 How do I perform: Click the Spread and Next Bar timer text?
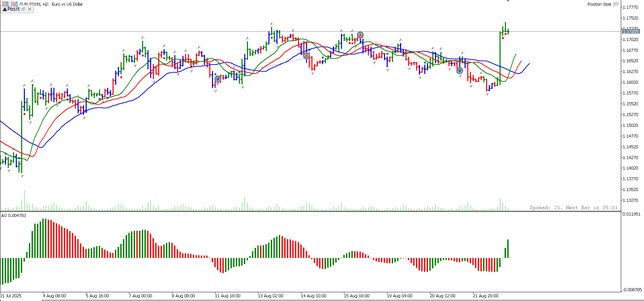coord(573,208)
